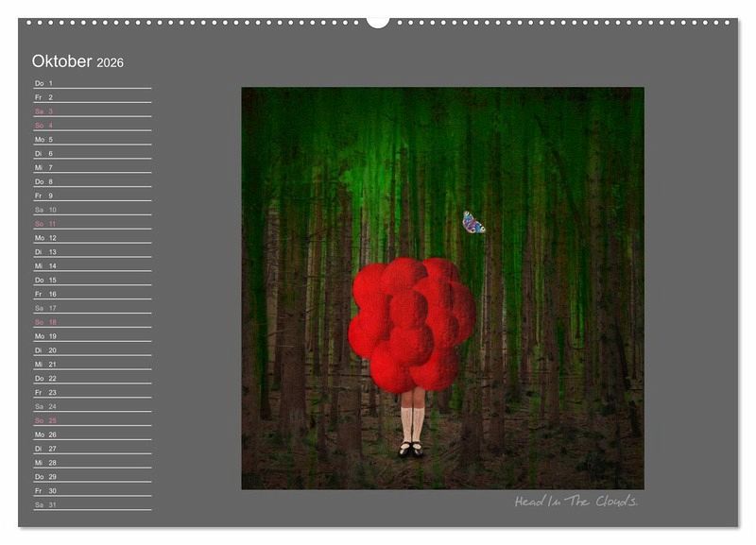Select the Fr 9 date row
Viewport: 756px width, 545px height.
coord(92,196)
